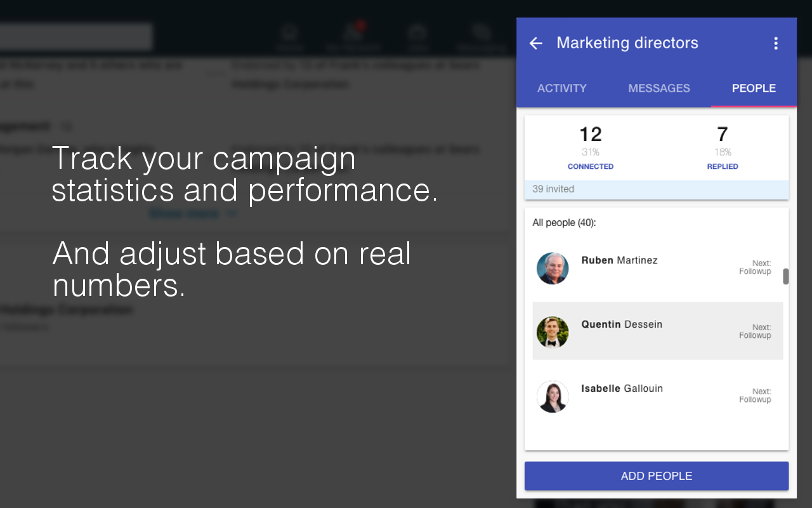The height and width of the screenshot is (508, 812).
Task: View the CONNECTED statistic showing 12
Action: coord(591,146)
